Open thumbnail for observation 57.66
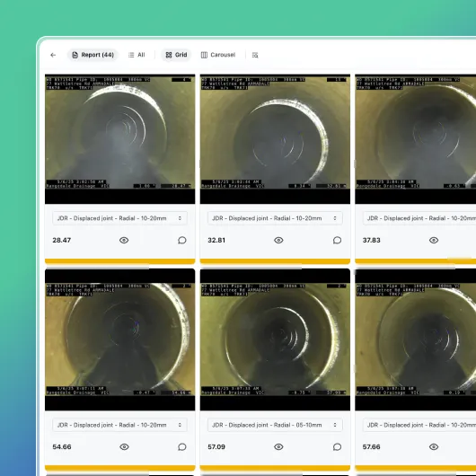This screenshot has height=476, width=476. click(x=416, y=339)
